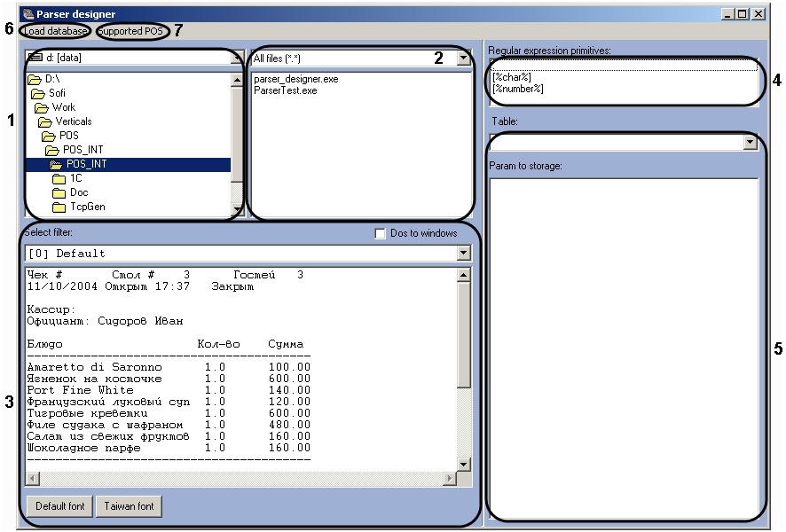786x532 pixels.
Task: Expand the Select filter dropdown
Action: pos(463,254)
